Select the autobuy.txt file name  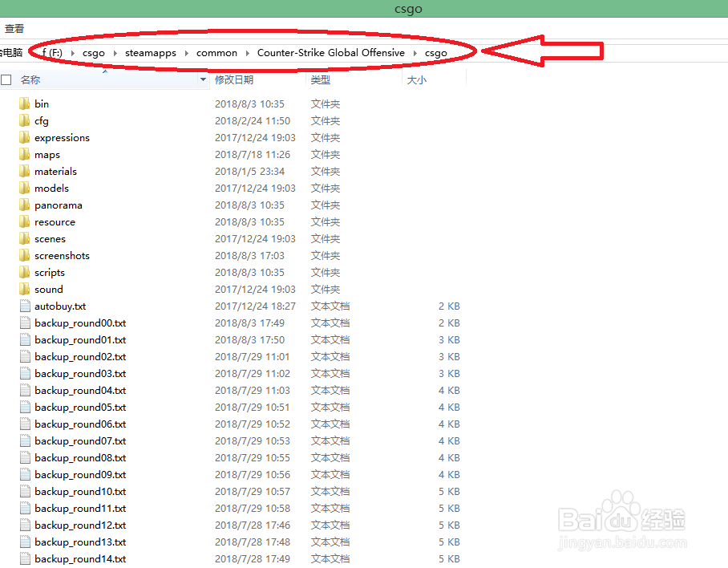60,306
